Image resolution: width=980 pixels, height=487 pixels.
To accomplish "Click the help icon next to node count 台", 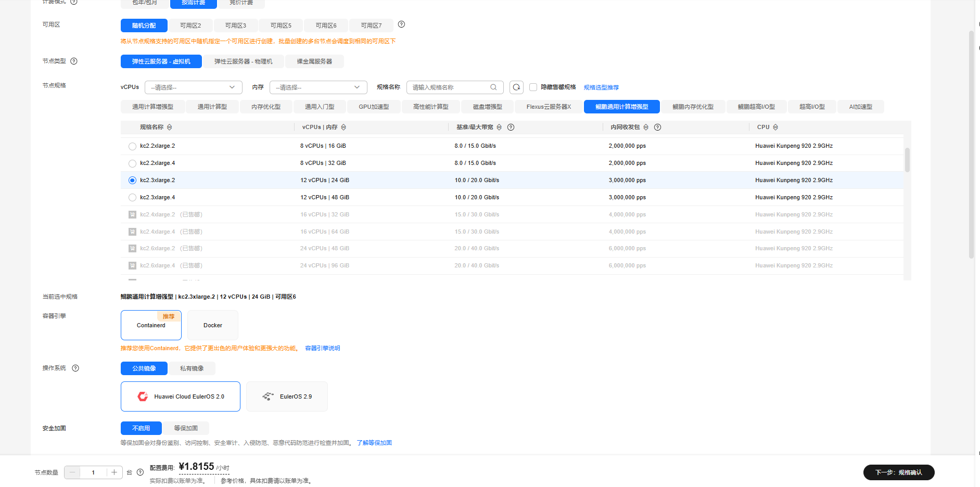I will pyautogui.click(x=140, y=472).
